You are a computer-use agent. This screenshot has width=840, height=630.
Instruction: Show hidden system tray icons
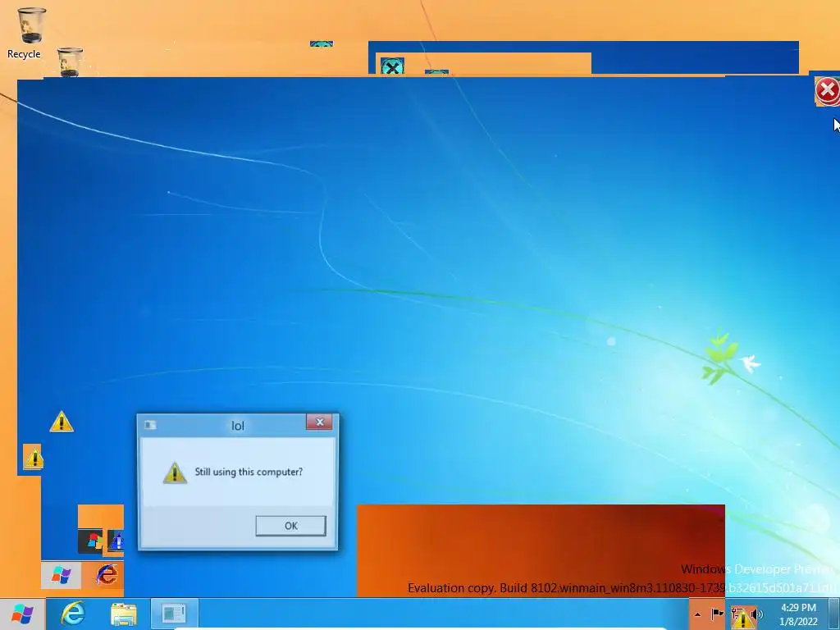tap(697, 614)
